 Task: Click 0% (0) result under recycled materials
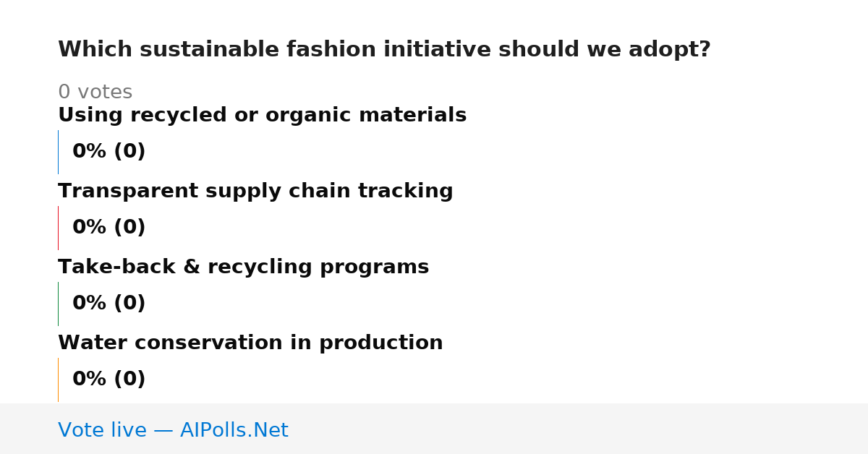[x=109, y=152]
